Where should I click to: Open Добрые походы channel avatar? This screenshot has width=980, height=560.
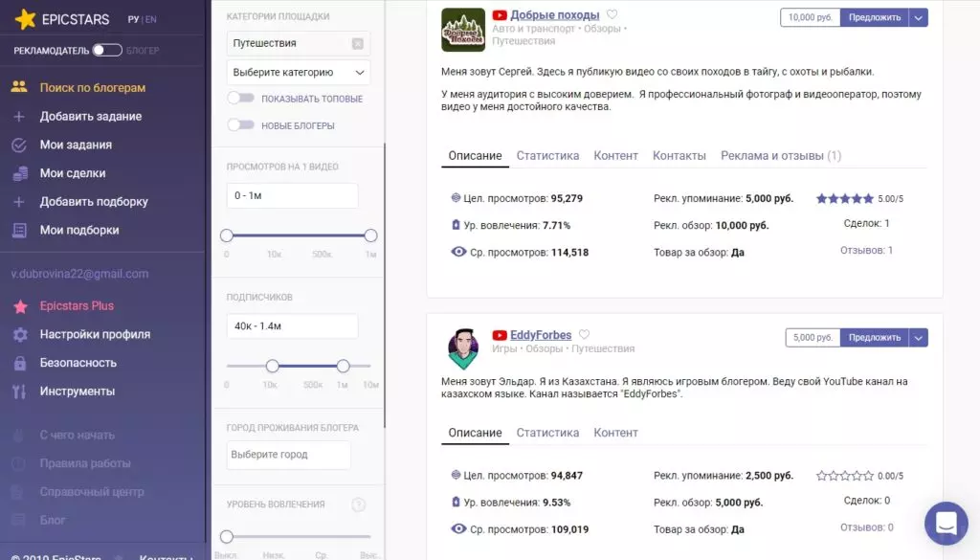click(463, 30)
